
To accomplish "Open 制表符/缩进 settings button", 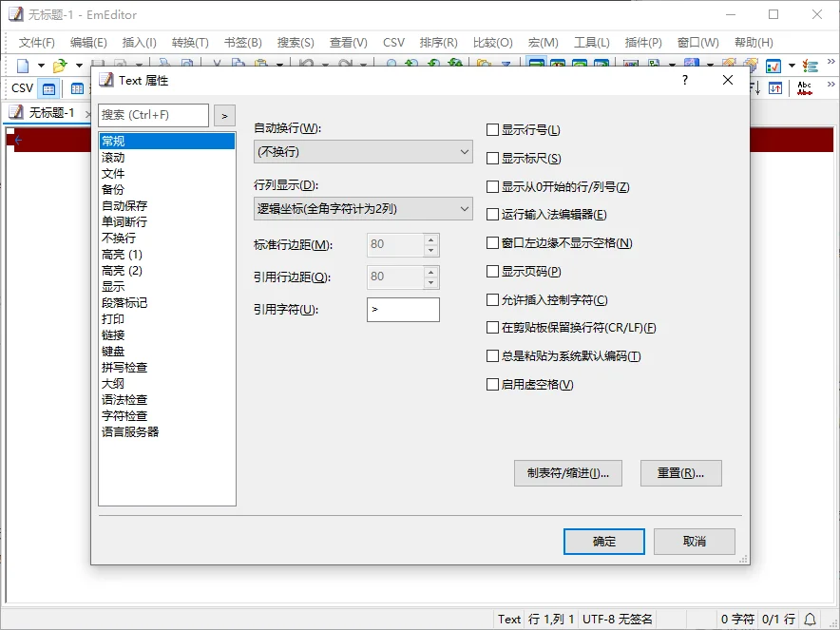I will pyautogui.click(x=568, y=473).
